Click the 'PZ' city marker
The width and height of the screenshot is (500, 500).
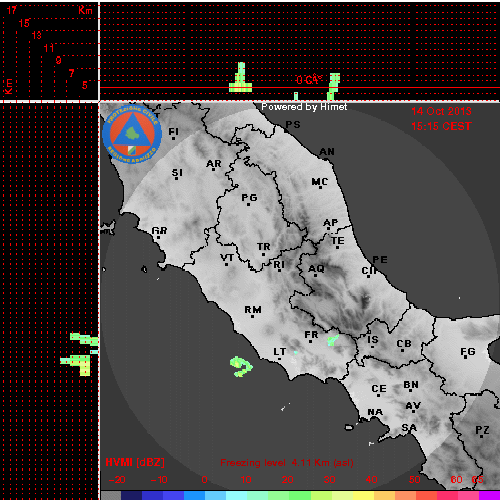(x=482, y=431)
